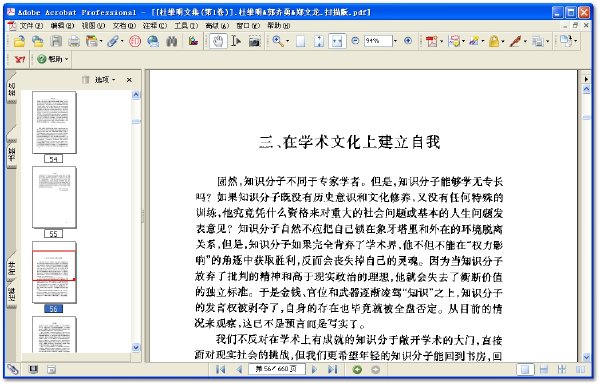The width and height of the screenshot is (600, 385).
Task: Select the text Select tool
Action: tap(236, 41)
